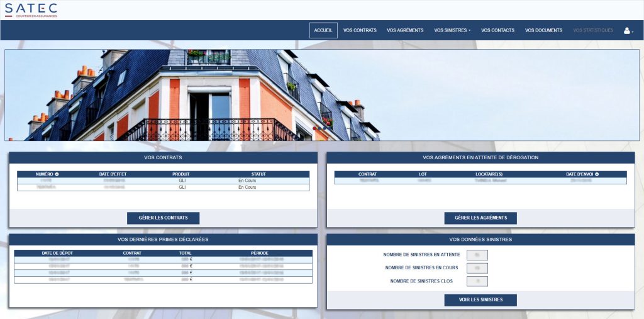
Task: Click the sort arrow beside DATE D'ENVOI
Action: (597, 174)
